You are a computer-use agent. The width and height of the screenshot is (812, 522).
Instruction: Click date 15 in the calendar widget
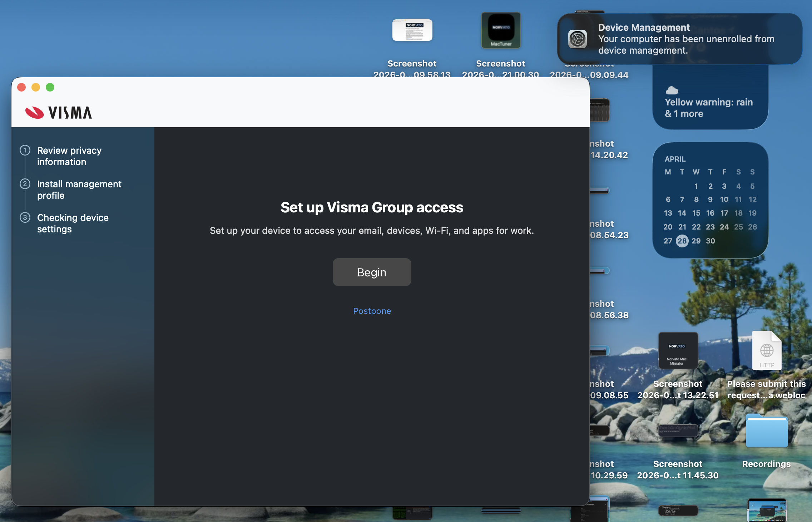point(696,213)
